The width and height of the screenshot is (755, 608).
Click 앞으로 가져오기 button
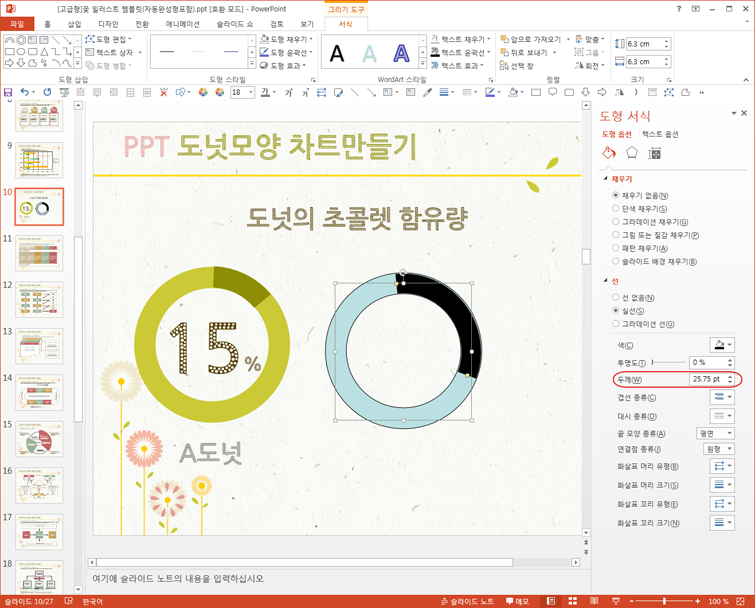point(534,39)
